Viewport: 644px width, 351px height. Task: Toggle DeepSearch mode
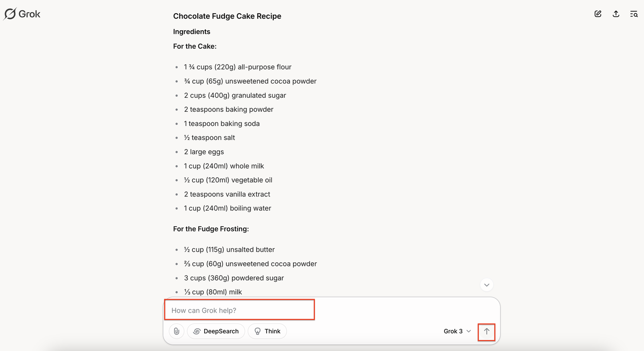[x=216, y=331]
